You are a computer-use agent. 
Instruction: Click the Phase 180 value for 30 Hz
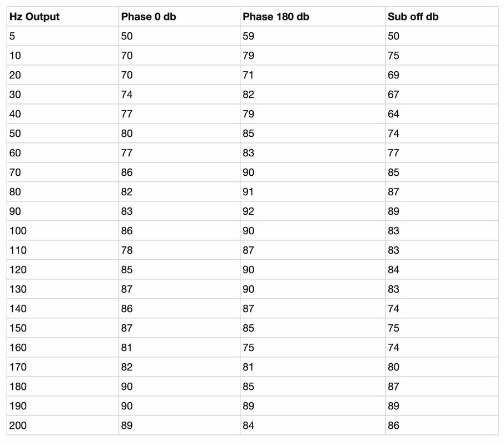point(313,94)
